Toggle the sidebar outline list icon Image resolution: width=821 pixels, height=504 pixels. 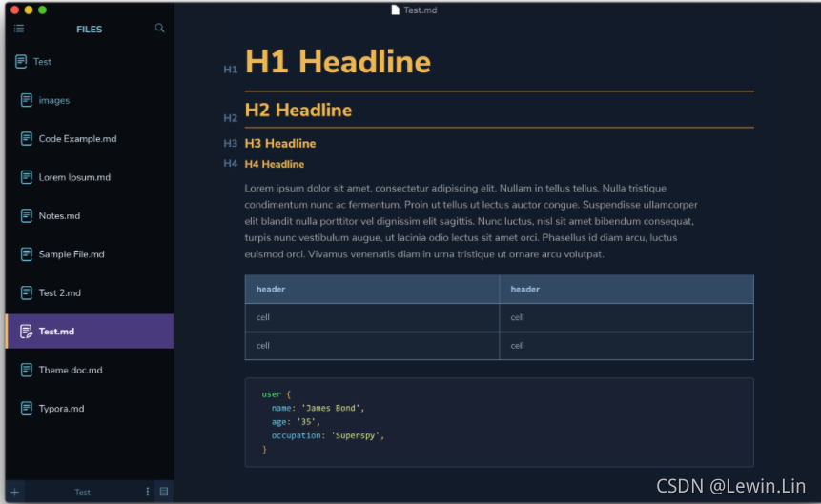coord(19,29)
